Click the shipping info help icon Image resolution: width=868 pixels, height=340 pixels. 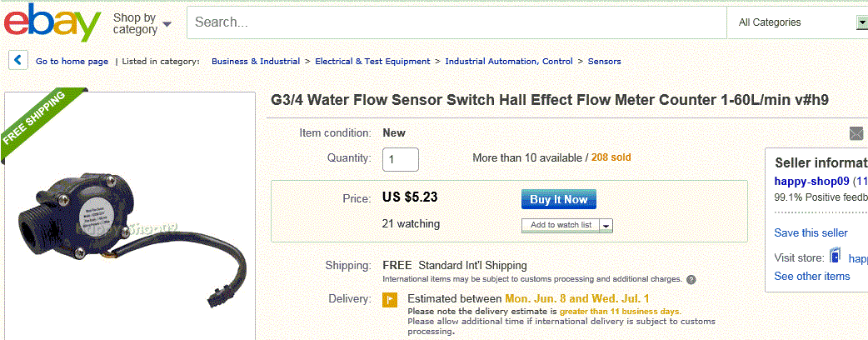point(691,279)
